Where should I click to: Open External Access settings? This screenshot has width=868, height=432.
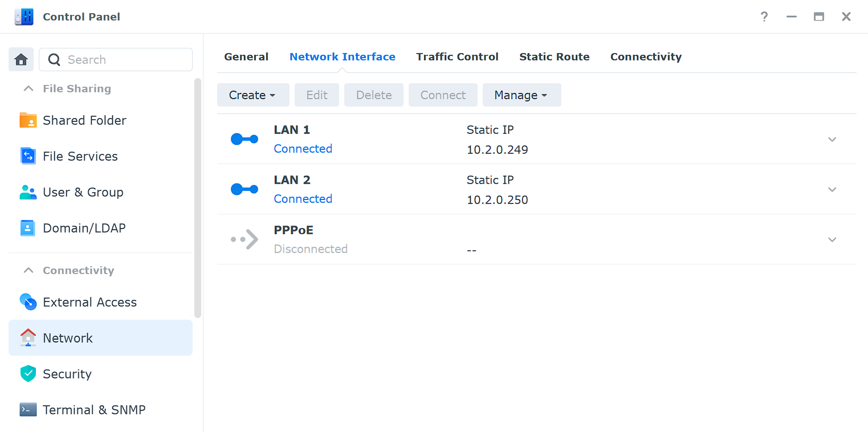(27, 302)
